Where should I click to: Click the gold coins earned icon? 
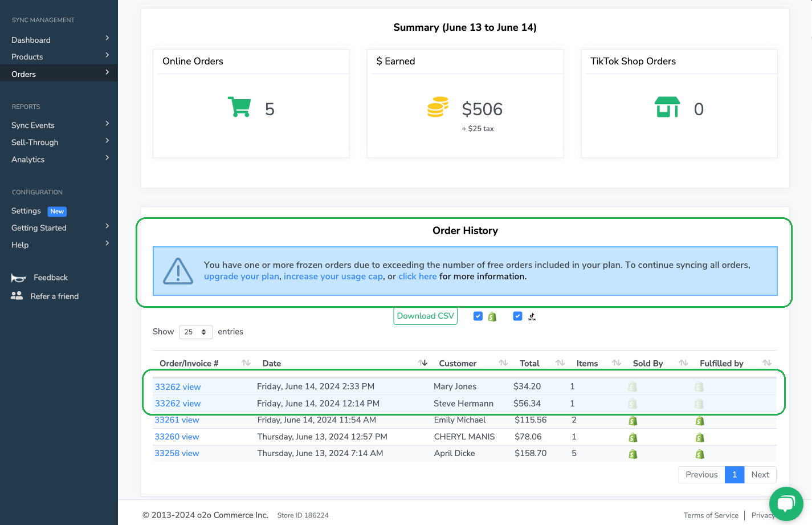click(438, 107)
